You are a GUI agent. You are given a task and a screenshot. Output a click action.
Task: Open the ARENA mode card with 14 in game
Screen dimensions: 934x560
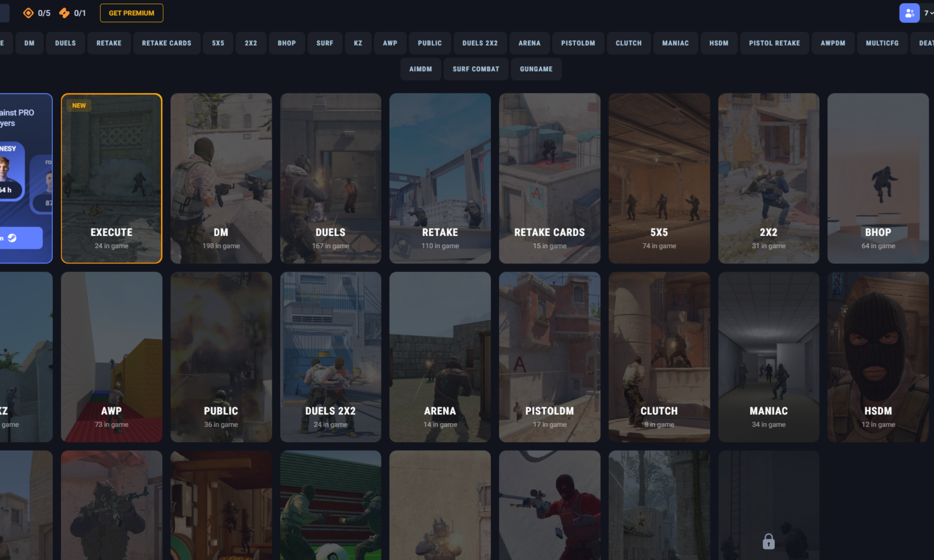click(x=440, y=357)
